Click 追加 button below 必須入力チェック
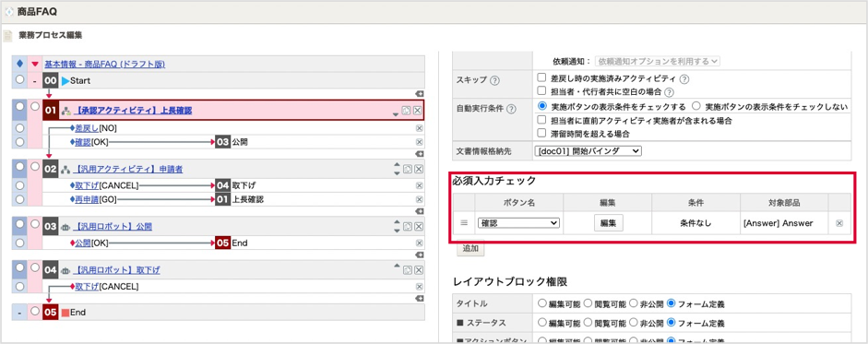 click(x=470, y=248)
